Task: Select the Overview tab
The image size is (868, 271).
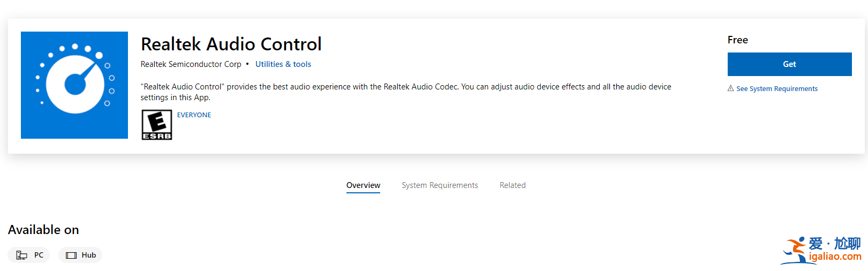Action: pos(363,185)
